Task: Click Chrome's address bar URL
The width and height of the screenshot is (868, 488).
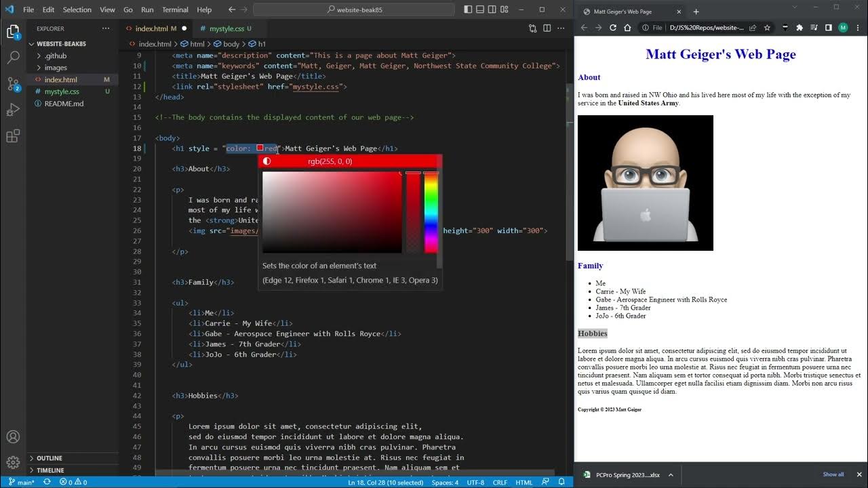Action: click(x=706, y=28)
